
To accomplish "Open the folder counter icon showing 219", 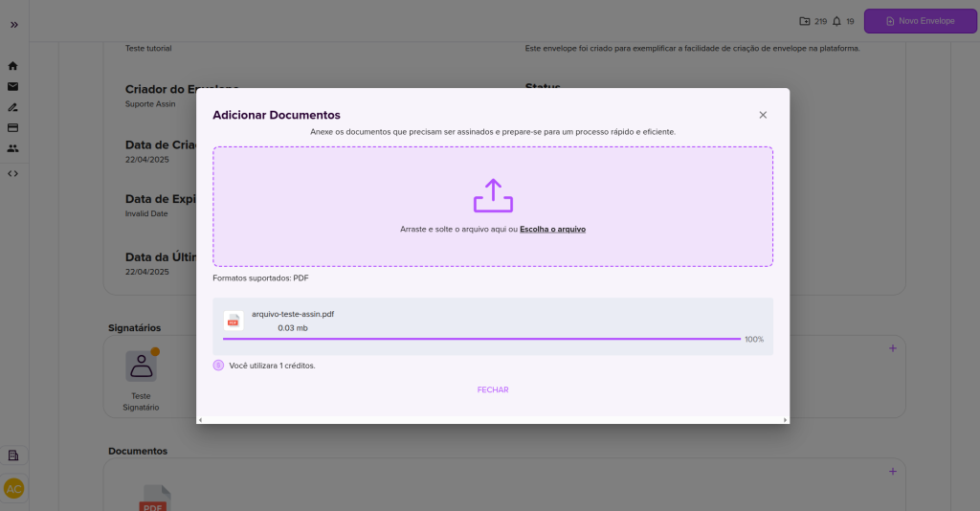I will [804, 21].
